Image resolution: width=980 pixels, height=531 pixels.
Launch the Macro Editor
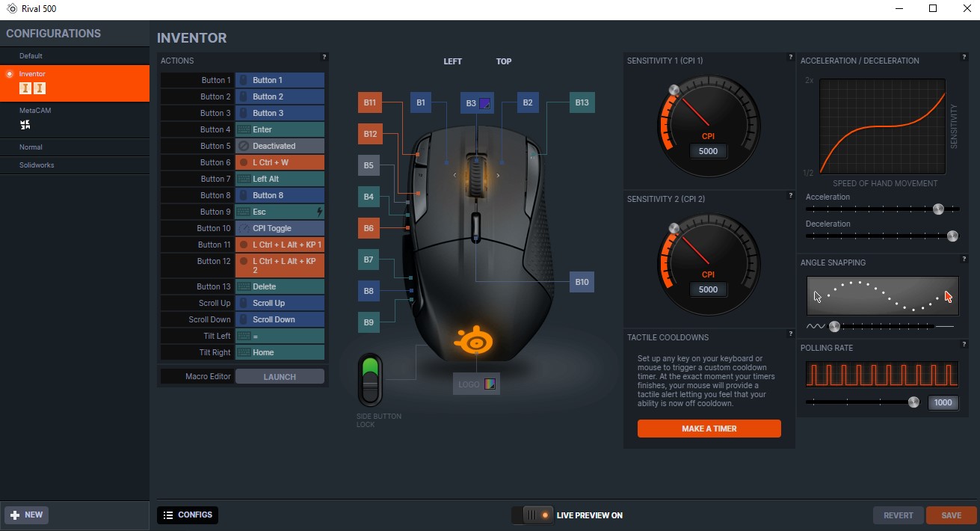pyautogui.click(x=280, y=376)
